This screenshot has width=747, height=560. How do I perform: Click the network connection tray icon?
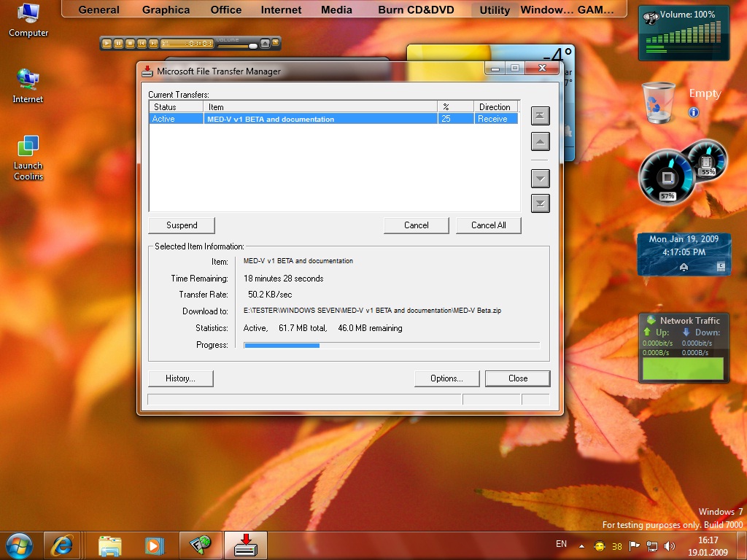click(651, 545)
